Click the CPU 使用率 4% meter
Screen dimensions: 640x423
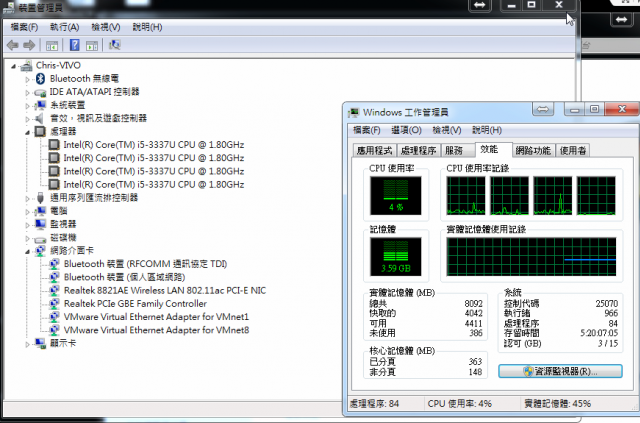tap(396, 196)
